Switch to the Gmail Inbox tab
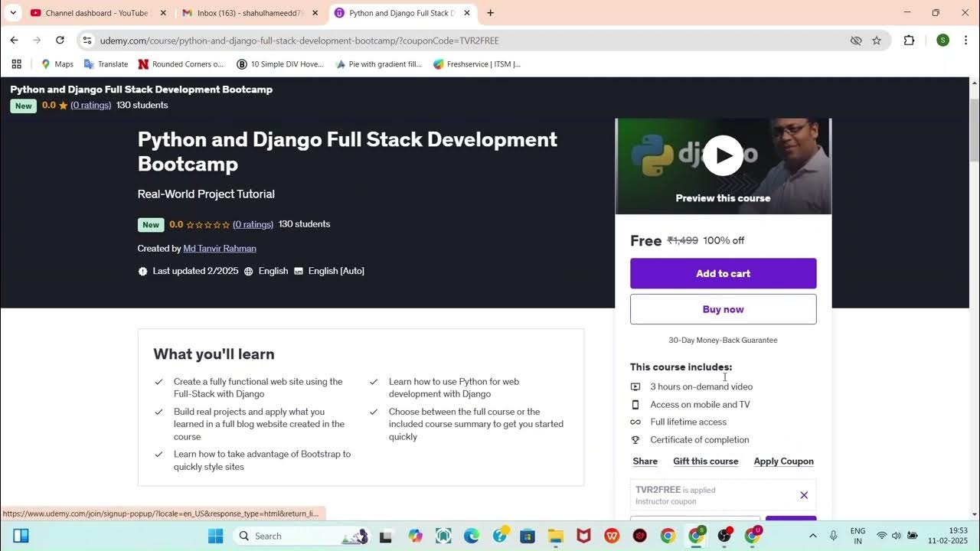Image resolution: width=980 pixels, height=551 pixels. [249, 13]
